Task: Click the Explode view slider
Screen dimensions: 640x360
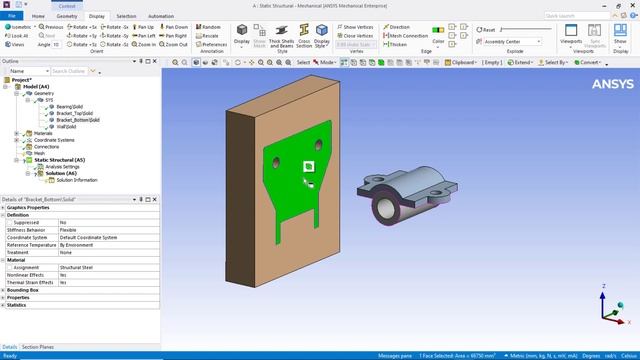Action: 526,29
